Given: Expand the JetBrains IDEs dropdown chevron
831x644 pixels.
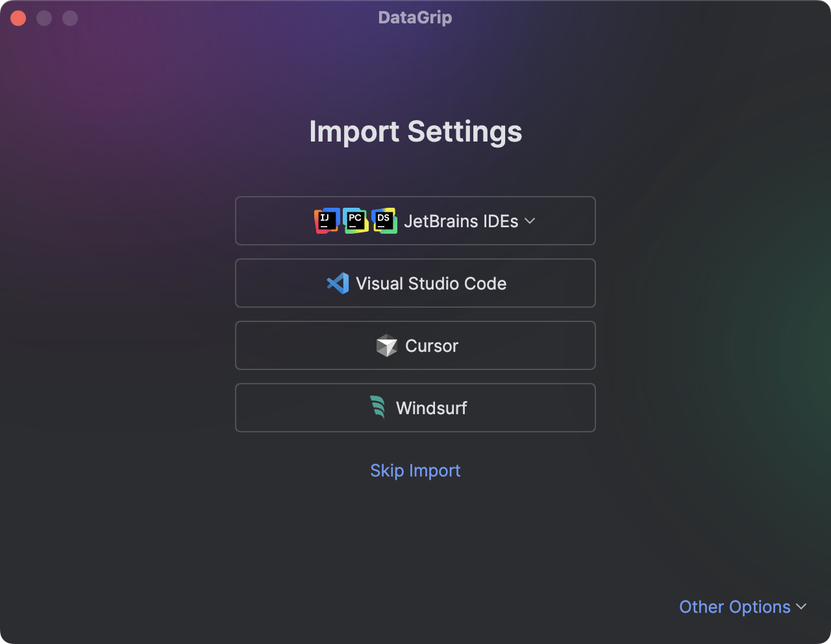Looking at the screenshot, I should [x=529, y=221].
